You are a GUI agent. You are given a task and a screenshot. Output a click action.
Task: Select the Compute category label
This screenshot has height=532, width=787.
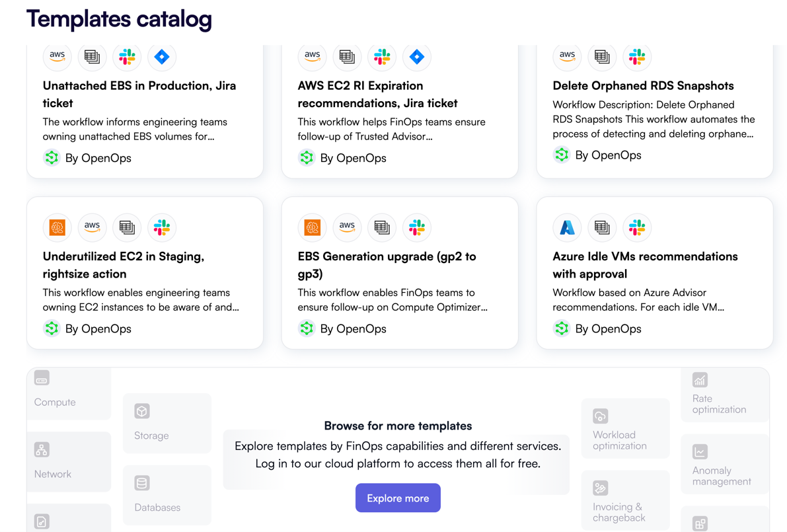[55, 402]
